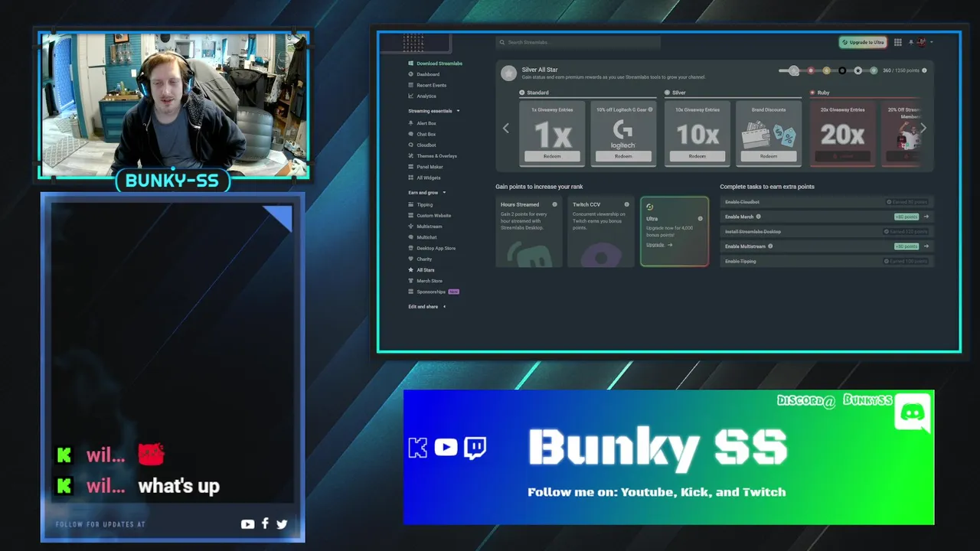Click YouTube icon in chat overlay footer

coord(247,524)
